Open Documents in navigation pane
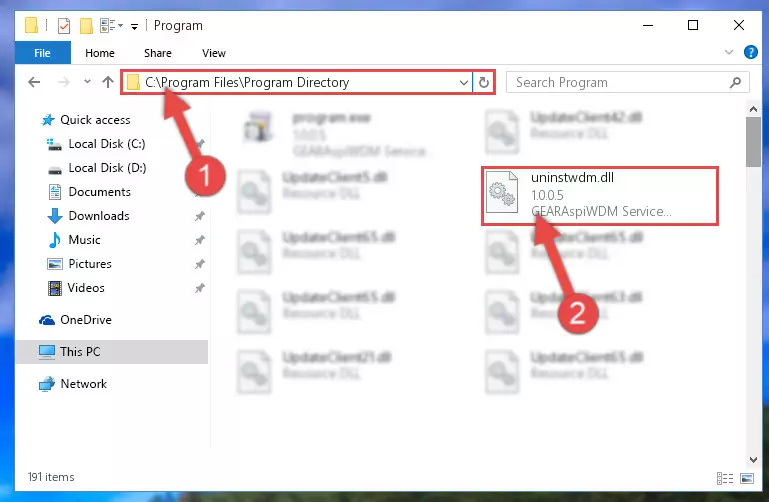This screenshot has width=769, height=502. (x=100, y=192)
